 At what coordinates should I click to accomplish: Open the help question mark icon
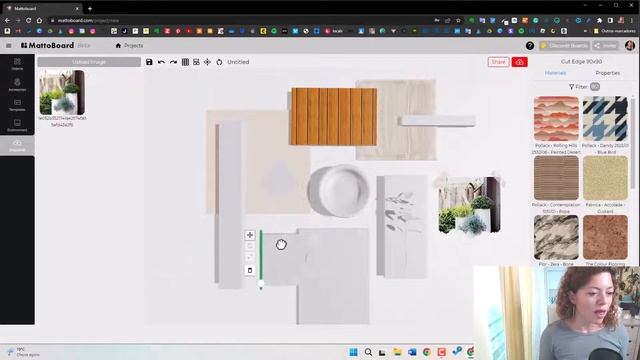[x=530, y=46]
